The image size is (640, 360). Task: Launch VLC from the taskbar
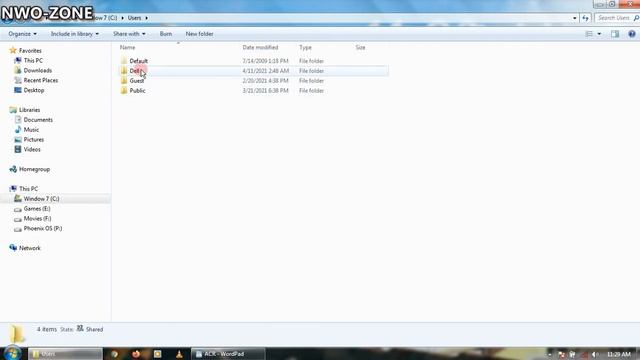pos(179,354)
